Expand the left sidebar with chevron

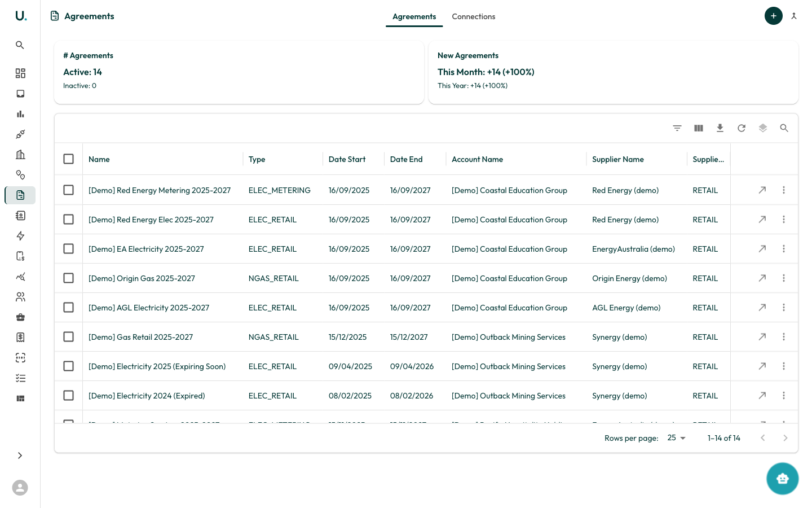click(20, 456)
